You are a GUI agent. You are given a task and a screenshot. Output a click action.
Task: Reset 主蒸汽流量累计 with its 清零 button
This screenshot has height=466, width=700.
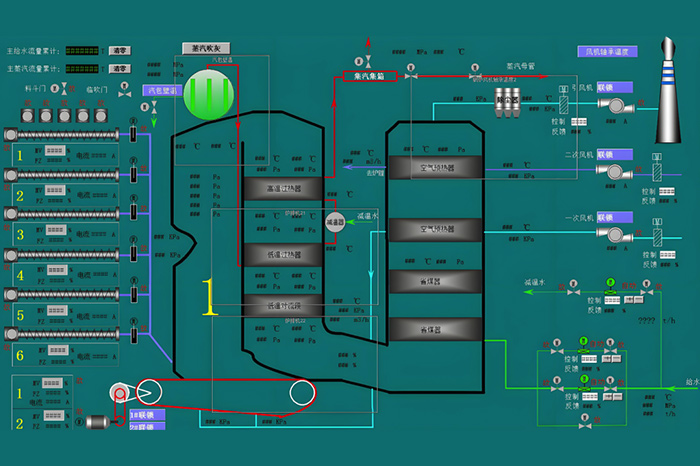(x=119, y=69)
